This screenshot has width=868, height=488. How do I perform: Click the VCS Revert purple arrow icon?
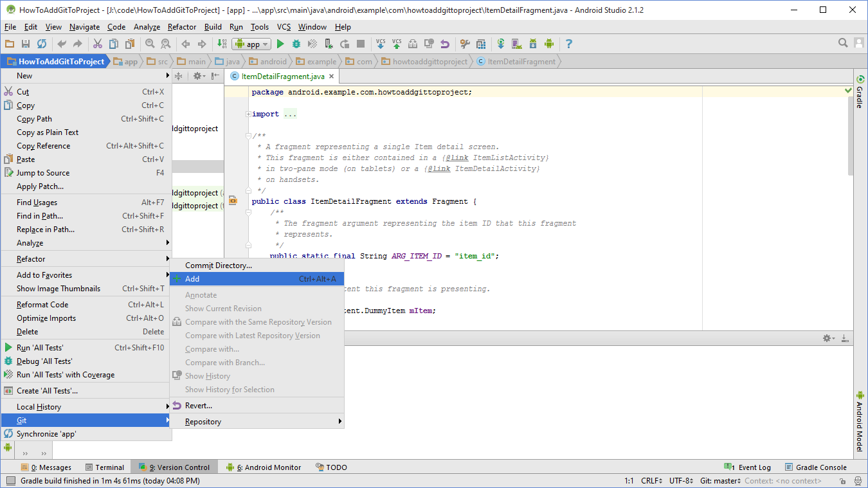[x=445, y=44]
